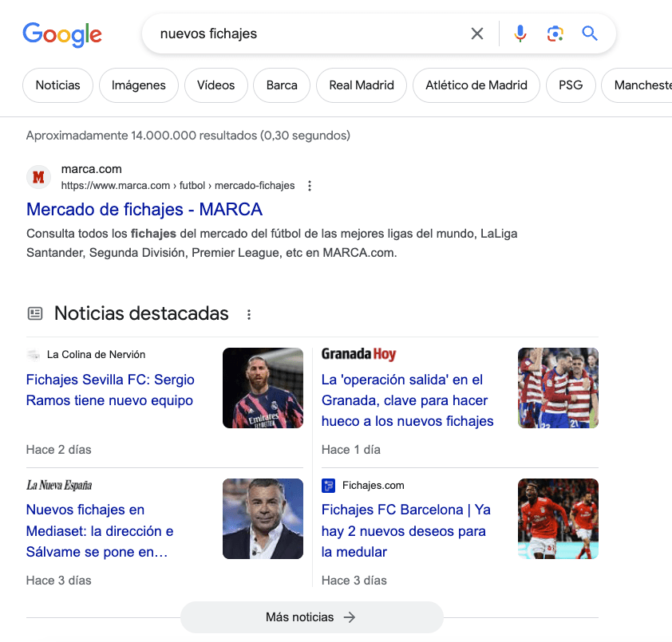Click the search magnifier icon
This screenshot has height=642, width=672.
588,33
